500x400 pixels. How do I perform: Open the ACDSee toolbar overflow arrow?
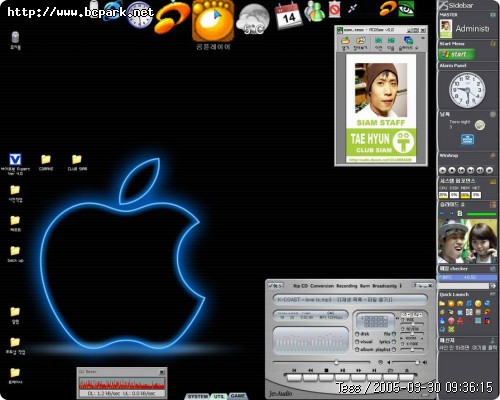(x=423, y=38)
